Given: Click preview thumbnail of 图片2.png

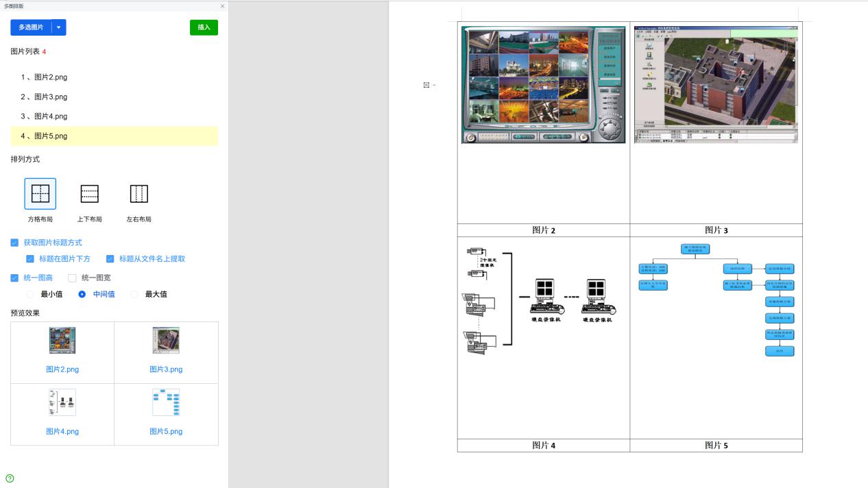Looking at the screenshot, I should pos(62,341).
